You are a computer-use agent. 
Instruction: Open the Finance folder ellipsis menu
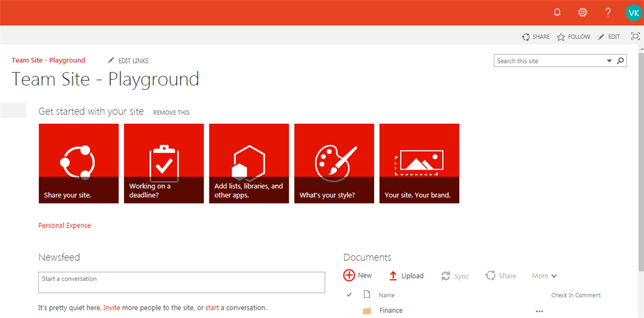pyautogui.click(x=539, y=311)
